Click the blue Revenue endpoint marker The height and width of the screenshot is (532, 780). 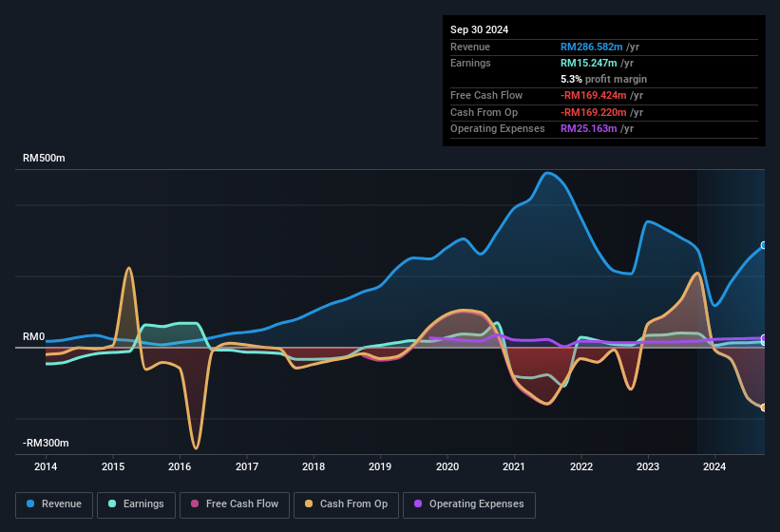(x=764, y=245)
